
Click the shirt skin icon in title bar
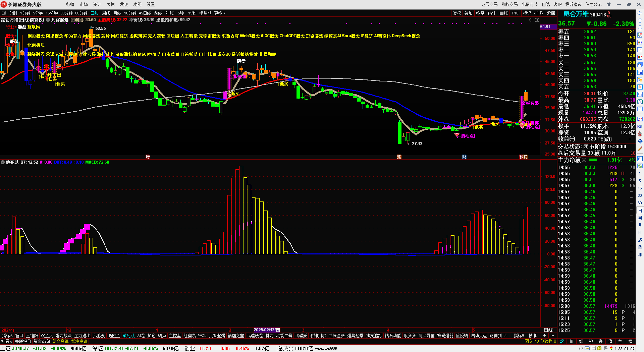[x=609, y=4]
